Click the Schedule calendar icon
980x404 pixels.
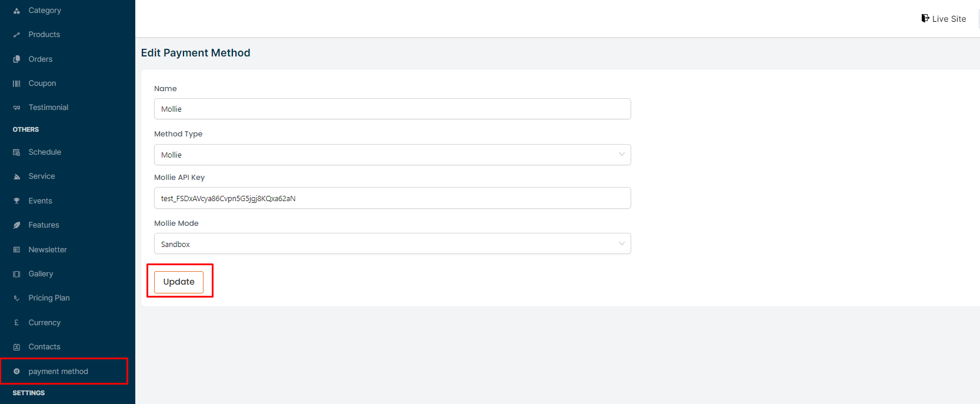pos(16,152)
